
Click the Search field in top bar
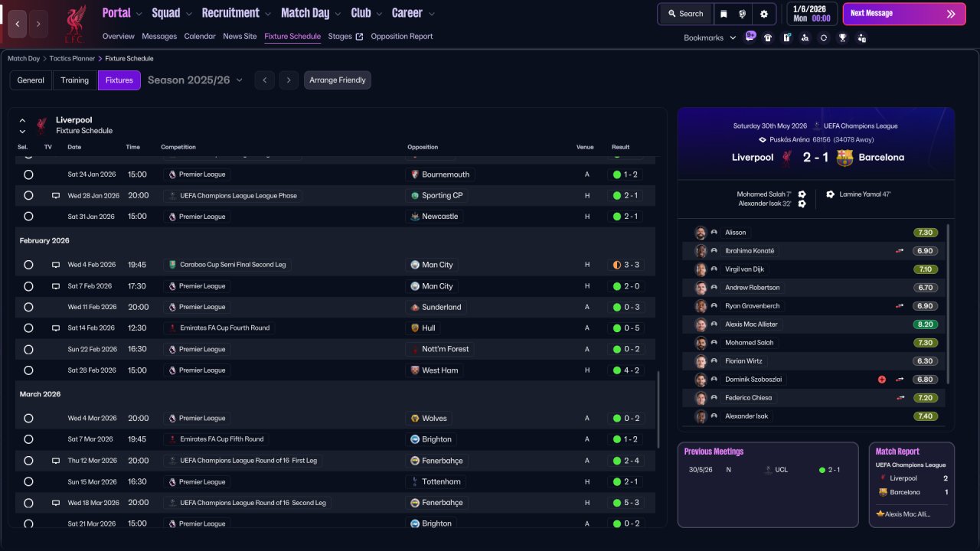pyautogui.click(x=685, y=14)
